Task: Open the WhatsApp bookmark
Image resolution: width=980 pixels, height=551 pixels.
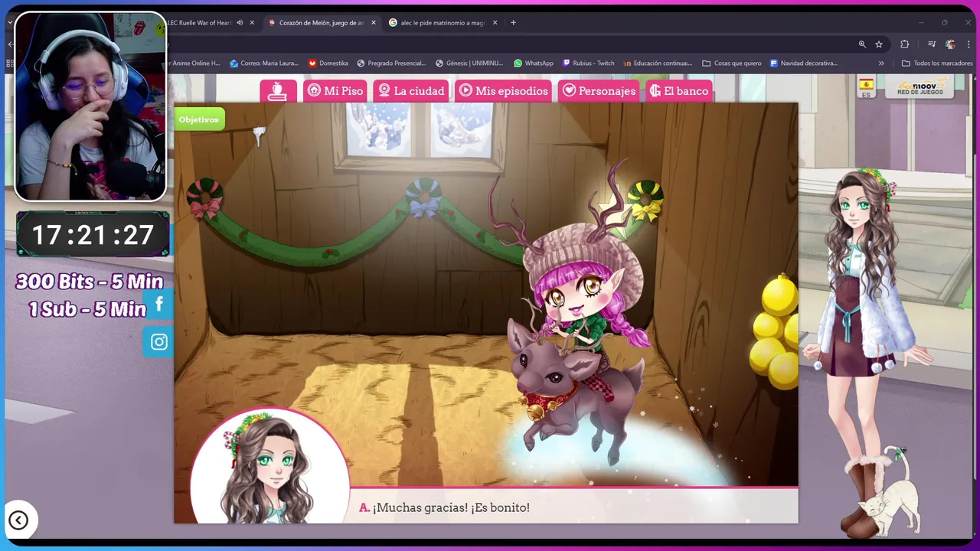Action: [x=534, y=64]
